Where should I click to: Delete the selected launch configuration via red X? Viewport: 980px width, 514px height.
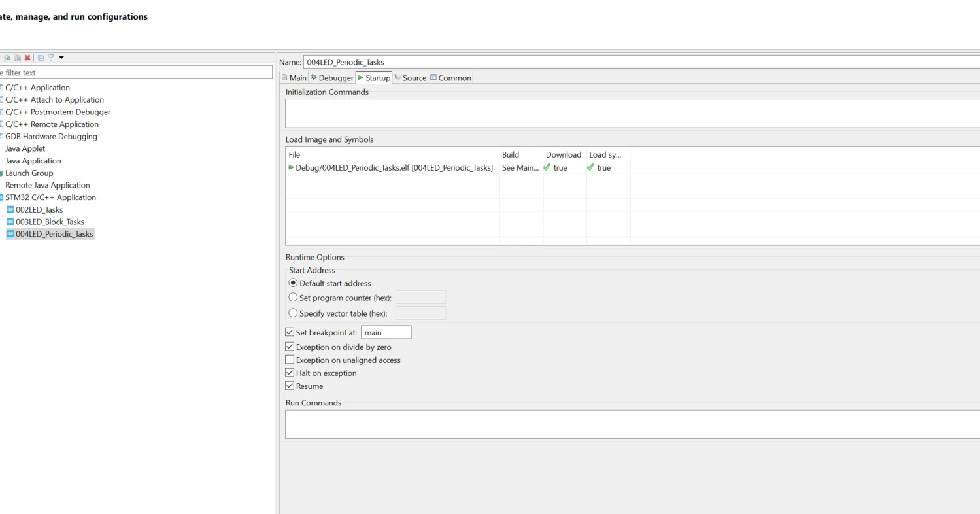click(x=27, y=58)
